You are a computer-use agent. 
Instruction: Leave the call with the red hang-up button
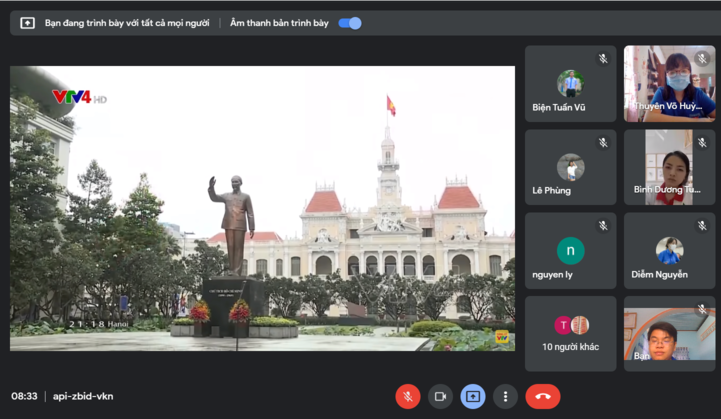point(543,396)
